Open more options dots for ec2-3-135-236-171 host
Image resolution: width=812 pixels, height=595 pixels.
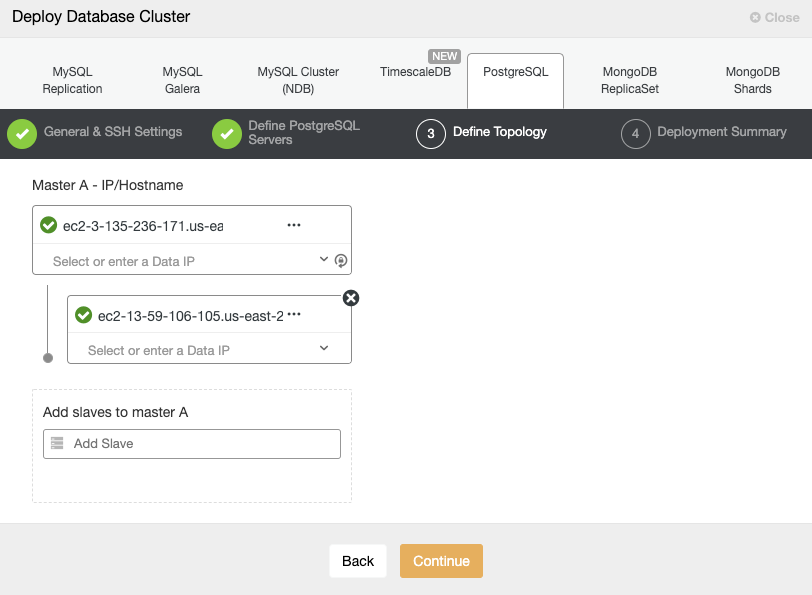(294, 225)
